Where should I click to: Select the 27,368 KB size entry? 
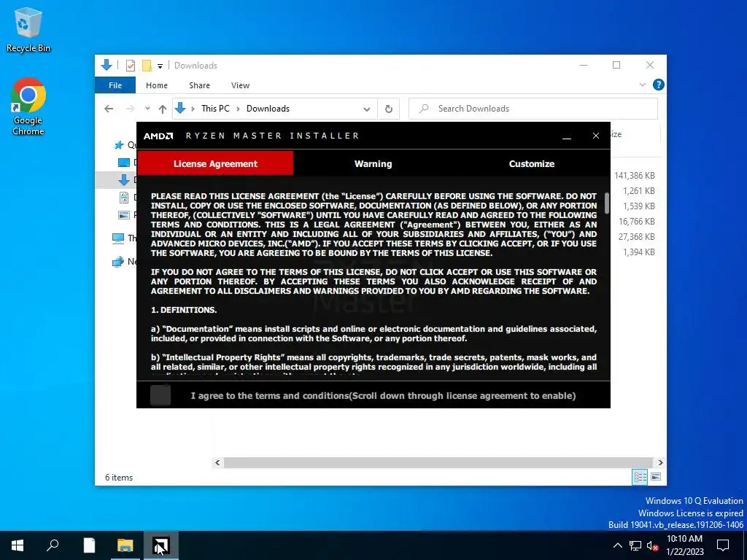click(636, 237)
